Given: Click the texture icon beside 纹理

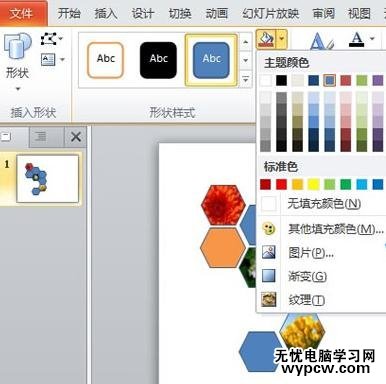Looking at the screenshot, I should (269, 299).
